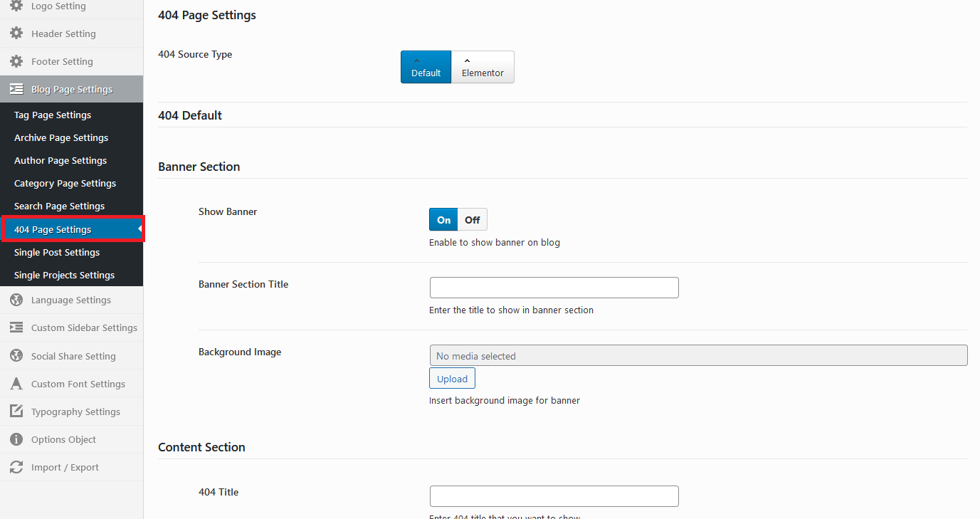
Task: Click the Logo Setting gear icon
Action: tap(16, 6)
